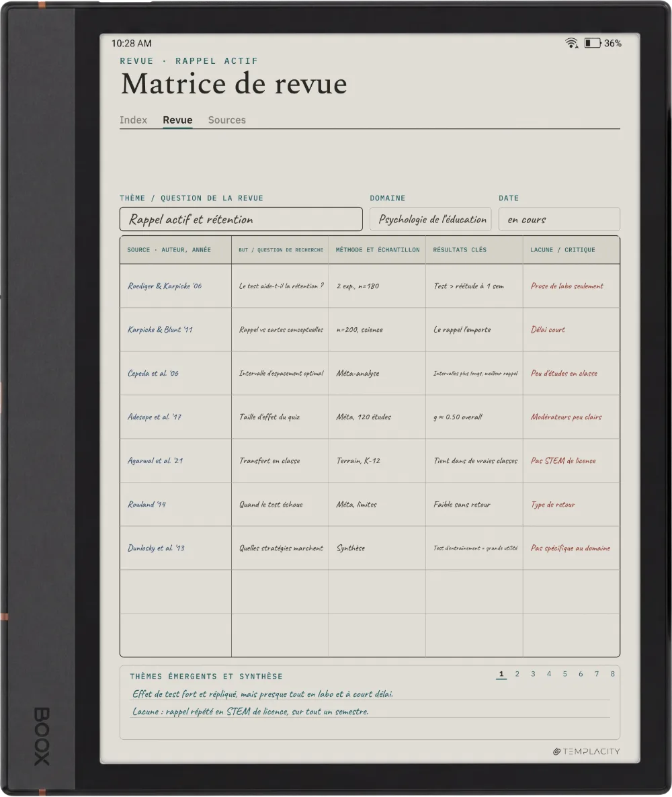The width and height of the screenshot is (672, 797).
Task: Tap result 'g ≈ 0.50 overall'
Action: point(474,417)
